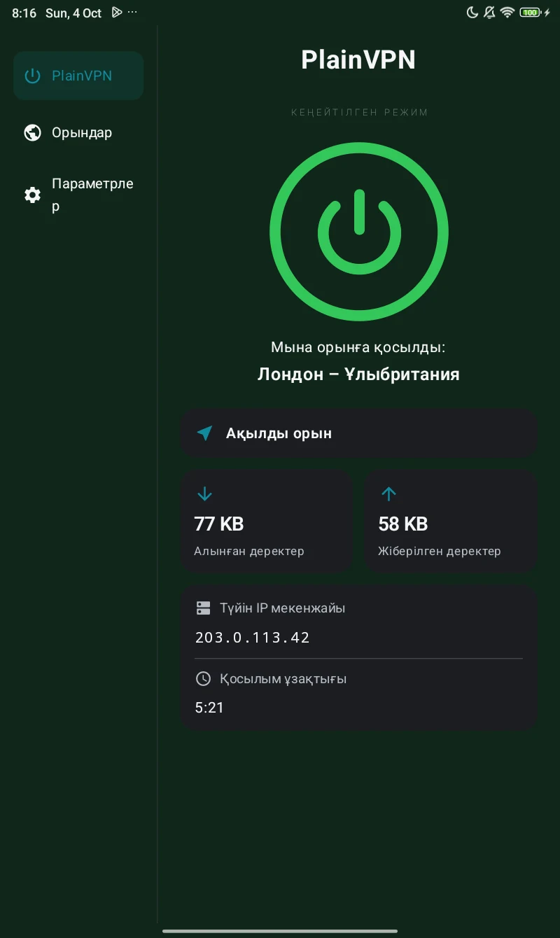Open the Параметрлер settings tab

coord(78,195)
